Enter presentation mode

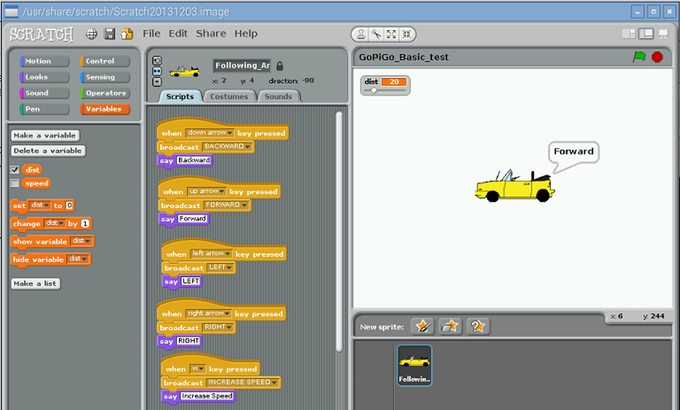664,34
